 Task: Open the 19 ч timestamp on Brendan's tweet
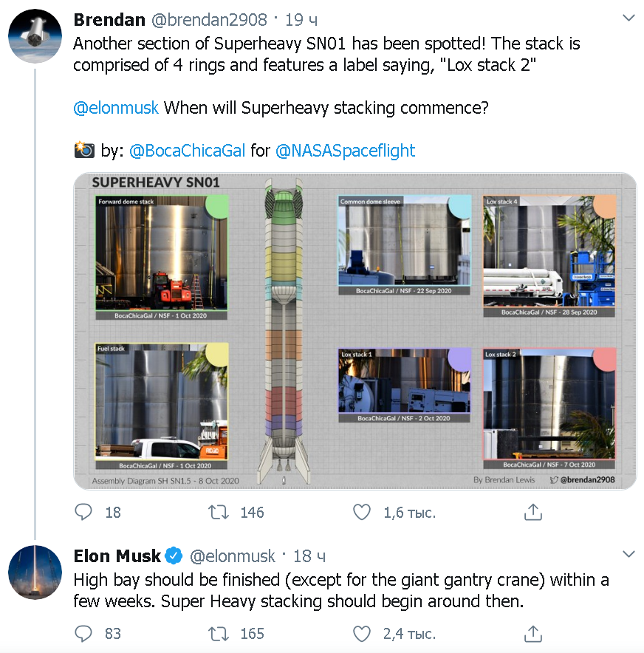[x=299, y=21]
